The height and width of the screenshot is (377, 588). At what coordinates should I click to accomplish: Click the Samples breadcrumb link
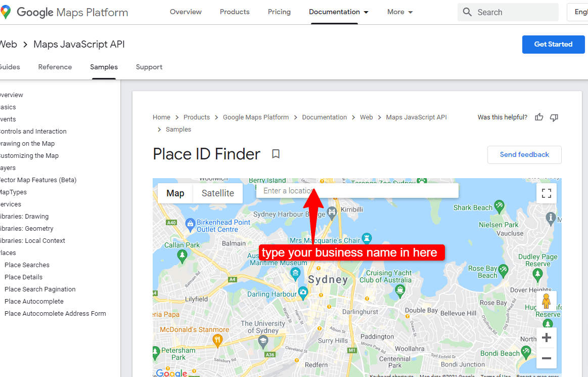pos(178,129)
